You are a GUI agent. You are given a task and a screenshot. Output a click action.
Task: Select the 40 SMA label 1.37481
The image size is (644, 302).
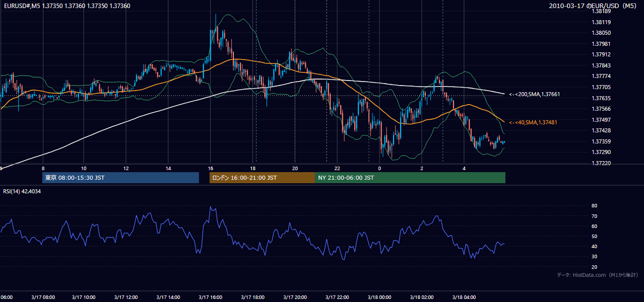[x=533, y=122]
